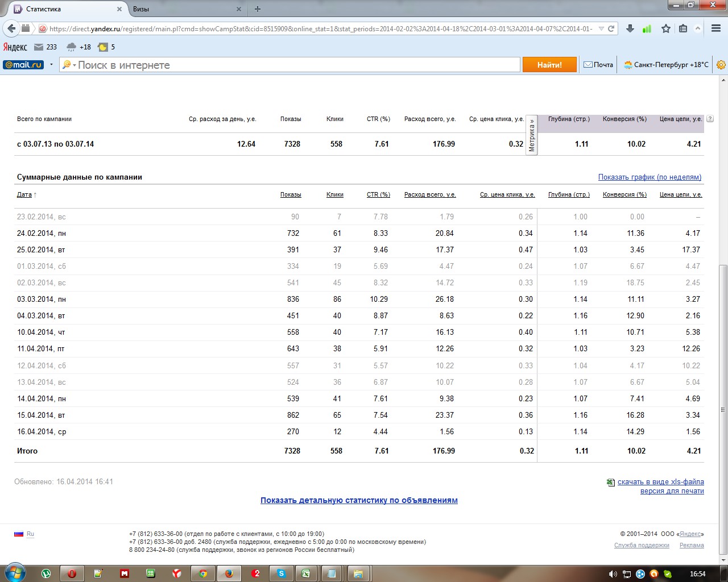Open search engine dropdown in Mail.ru search

point(69,65)
